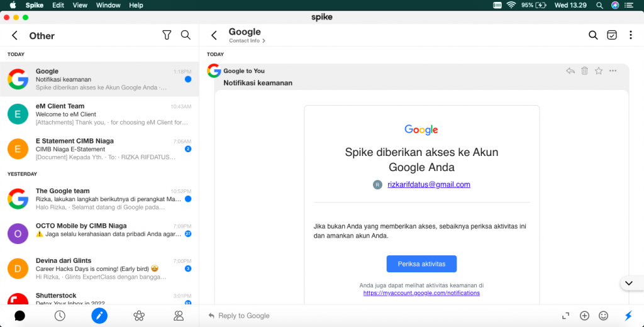Click the compose pencil button
The height and width of the screenshot is (327, 644).
coord(99,316)
